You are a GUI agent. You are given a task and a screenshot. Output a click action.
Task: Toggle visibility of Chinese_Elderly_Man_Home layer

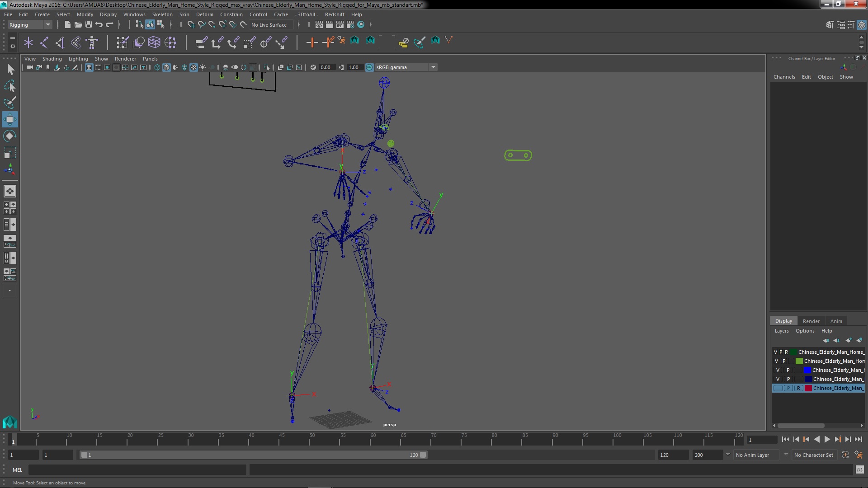(x=775, y=352)
